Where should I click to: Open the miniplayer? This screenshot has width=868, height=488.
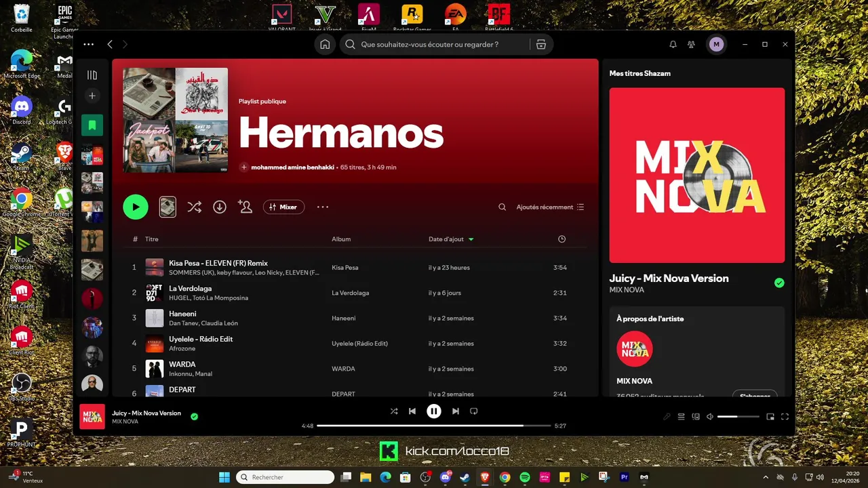pyautogui.click(x=770, y=417)
